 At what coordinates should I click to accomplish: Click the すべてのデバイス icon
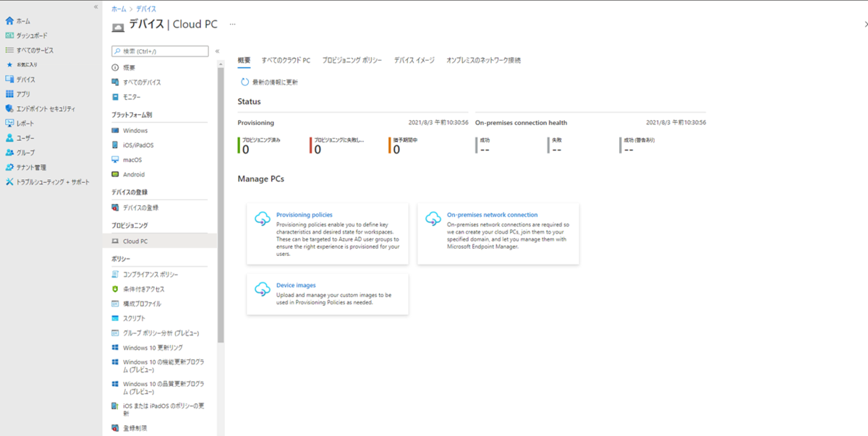coord(115,82)
